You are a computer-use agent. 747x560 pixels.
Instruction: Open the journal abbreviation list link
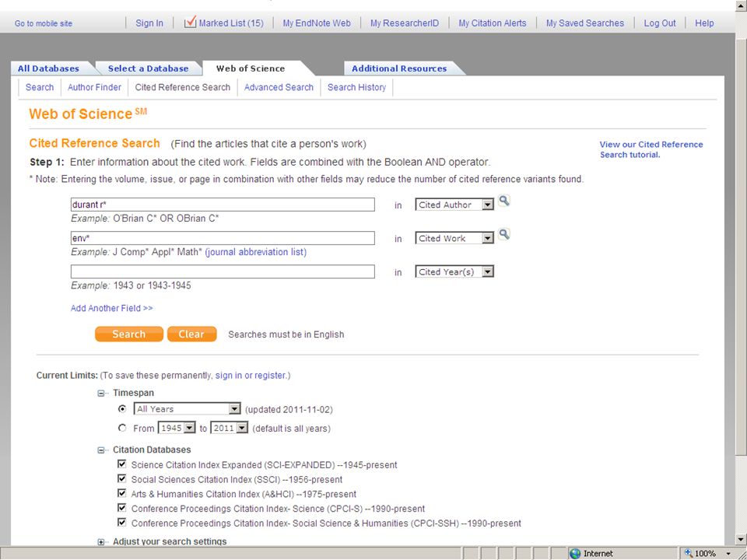tap(256, 252)
